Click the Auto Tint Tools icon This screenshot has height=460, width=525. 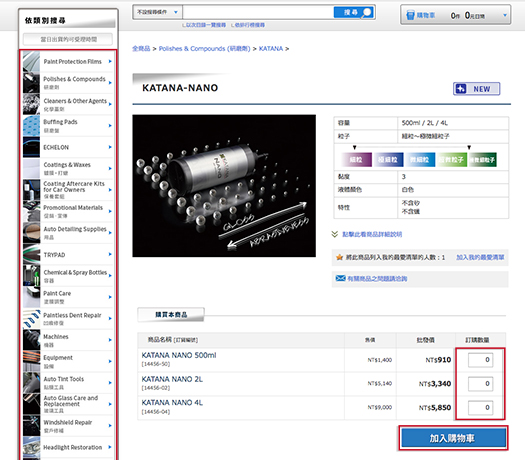click(31, 383)
